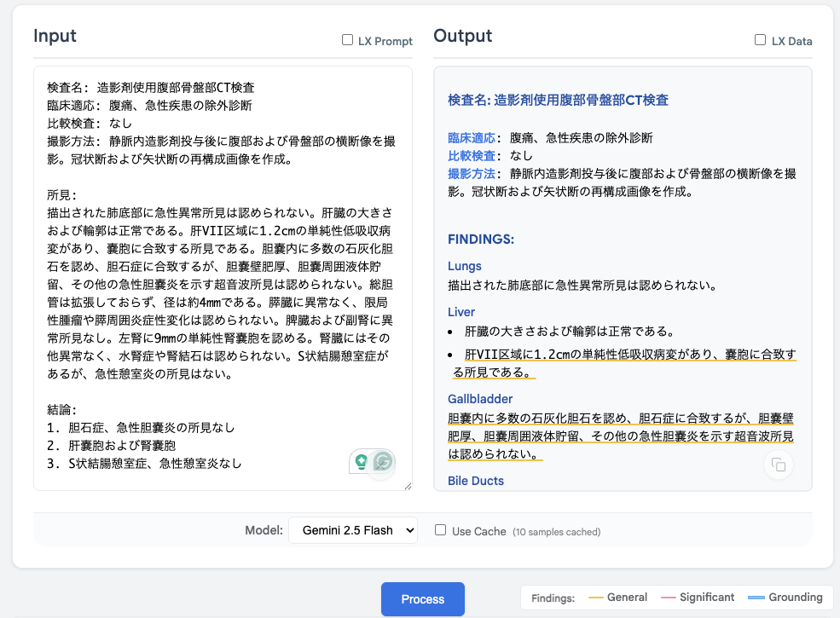
Task: Open the Gemini 2.5 Flash model dropdown
Action: click(353, 530)
